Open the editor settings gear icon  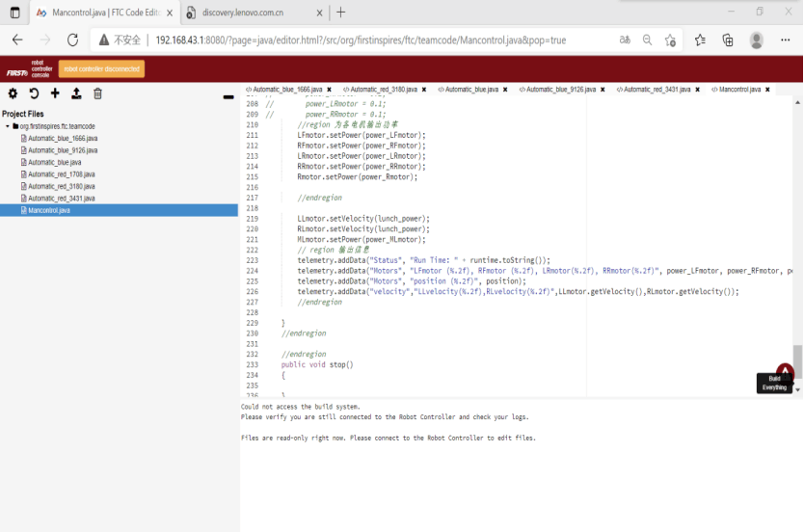coord(13,93)
